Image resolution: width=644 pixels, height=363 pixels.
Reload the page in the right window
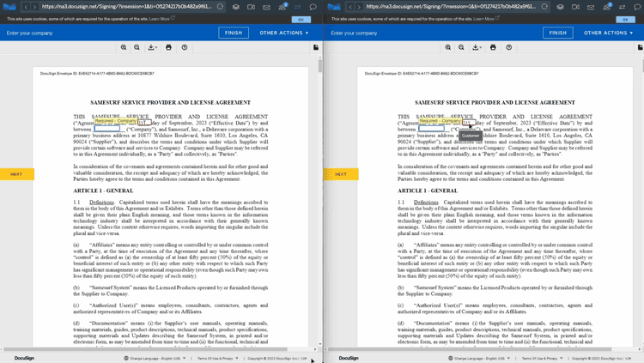click(544, 7)
